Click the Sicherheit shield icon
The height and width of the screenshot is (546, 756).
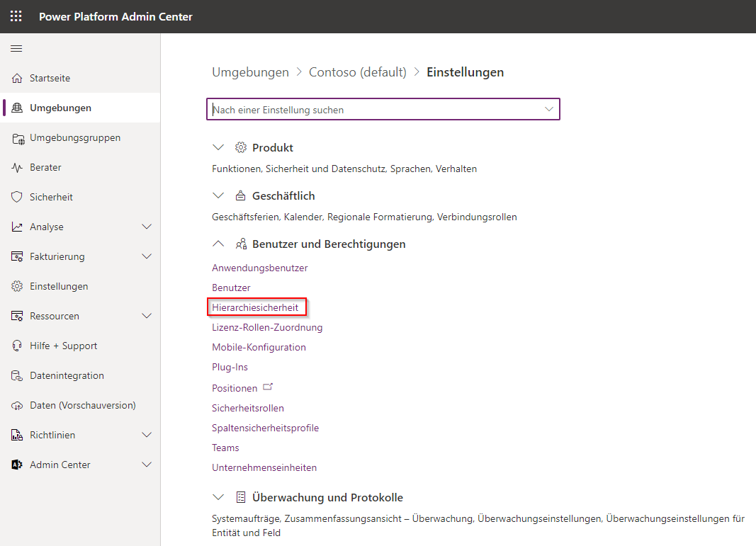click(18, 198)
